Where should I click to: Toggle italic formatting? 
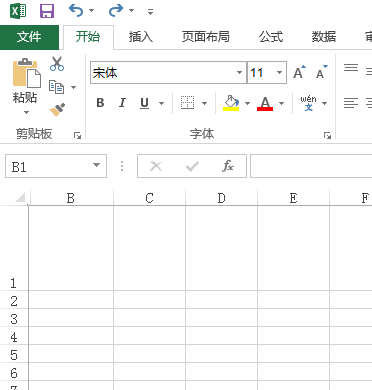(122, 103)
